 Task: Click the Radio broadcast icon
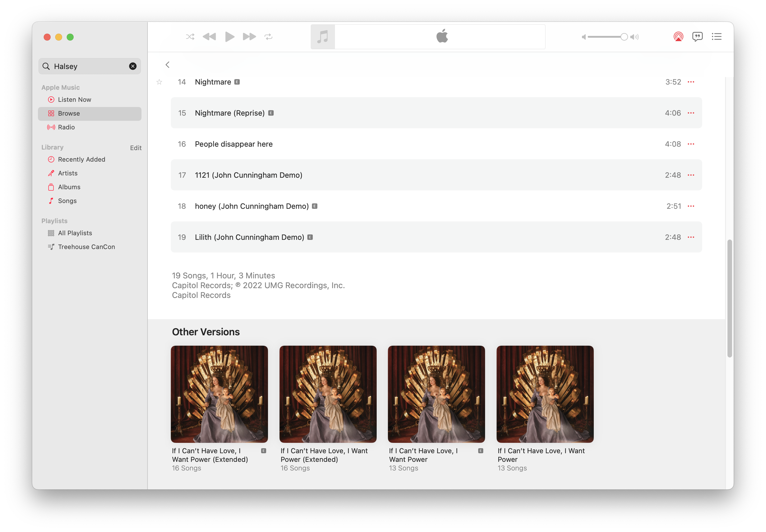click(x=51, y=127)
